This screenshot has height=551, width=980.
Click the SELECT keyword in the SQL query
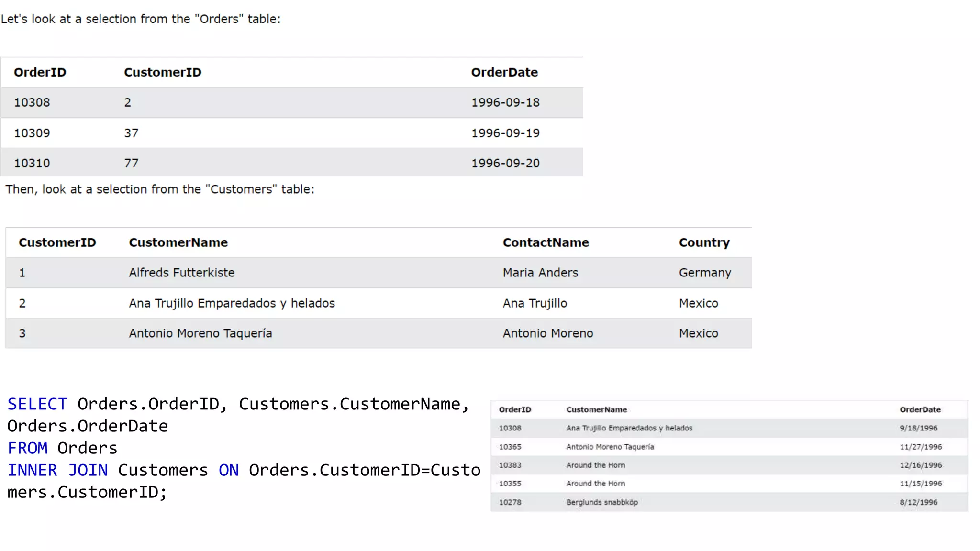point(37,404)
